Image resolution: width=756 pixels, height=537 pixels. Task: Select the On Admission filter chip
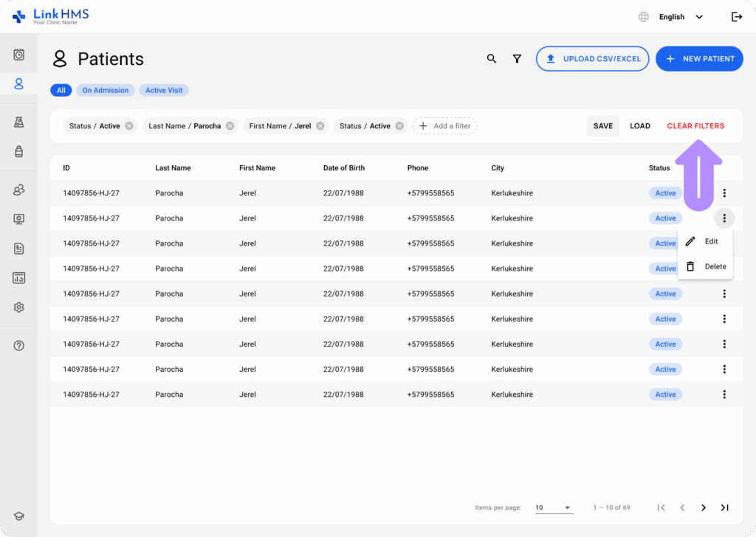[x=105, y=89]
